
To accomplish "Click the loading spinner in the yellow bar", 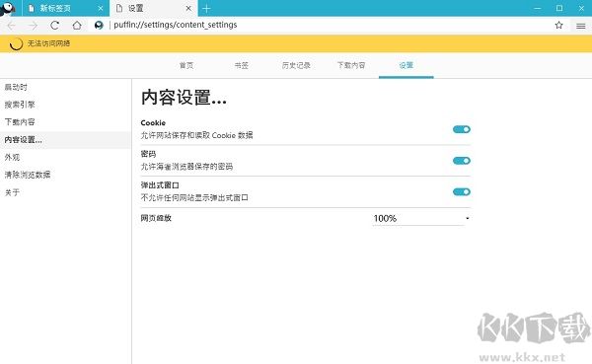I will pyautogui.click(x=16, y=43).
